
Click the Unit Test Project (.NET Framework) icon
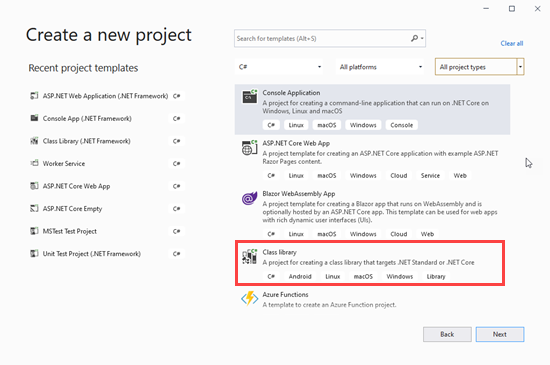point(34,254)
